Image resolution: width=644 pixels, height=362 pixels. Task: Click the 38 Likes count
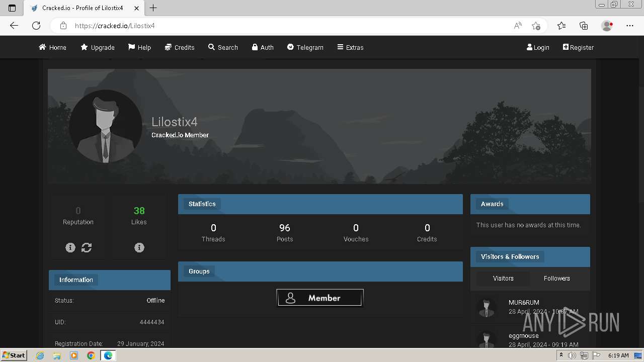[x=139, y=211]
